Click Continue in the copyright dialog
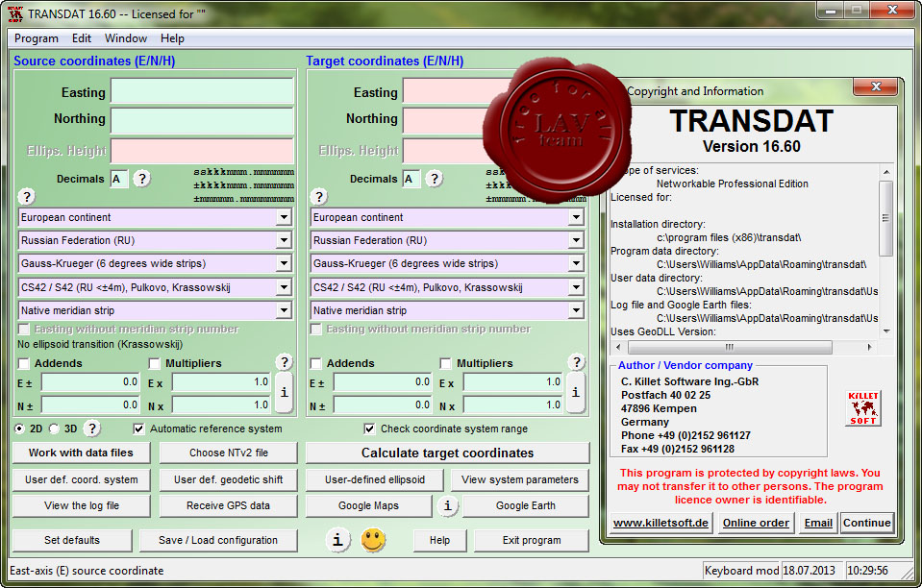 [867, 523]
